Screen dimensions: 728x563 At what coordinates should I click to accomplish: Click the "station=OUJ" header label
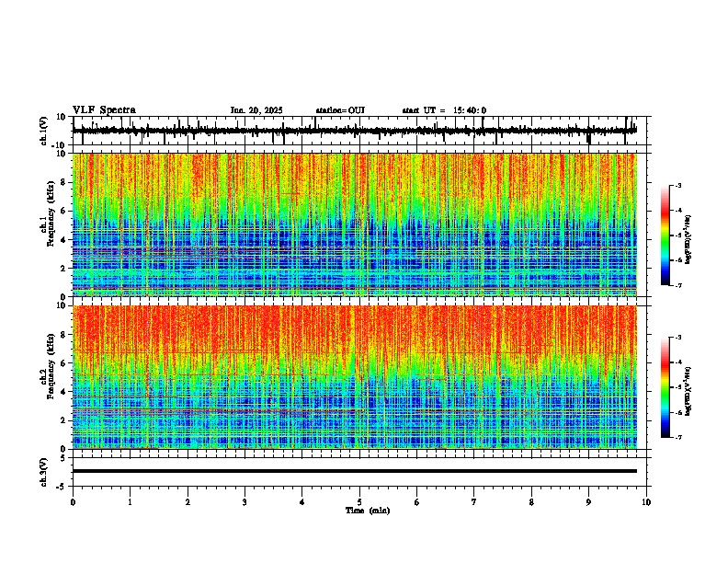(x=340, y=110)
